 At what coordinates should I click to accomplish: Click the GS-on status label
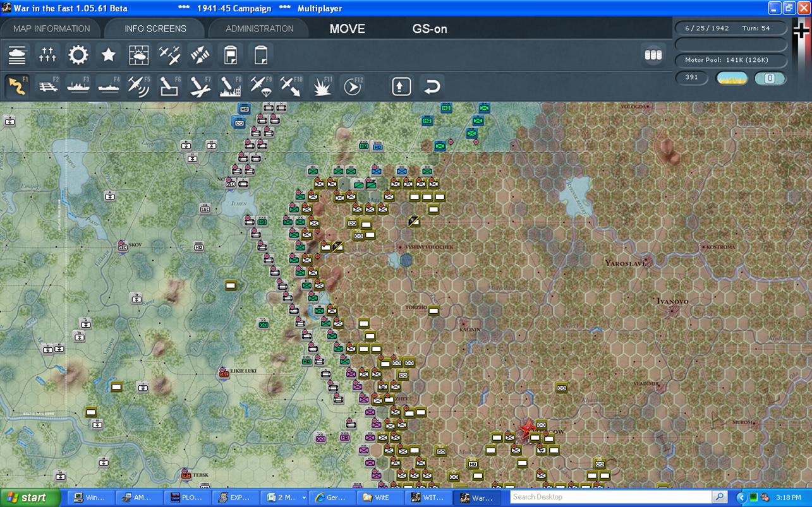tap(430, 28)
